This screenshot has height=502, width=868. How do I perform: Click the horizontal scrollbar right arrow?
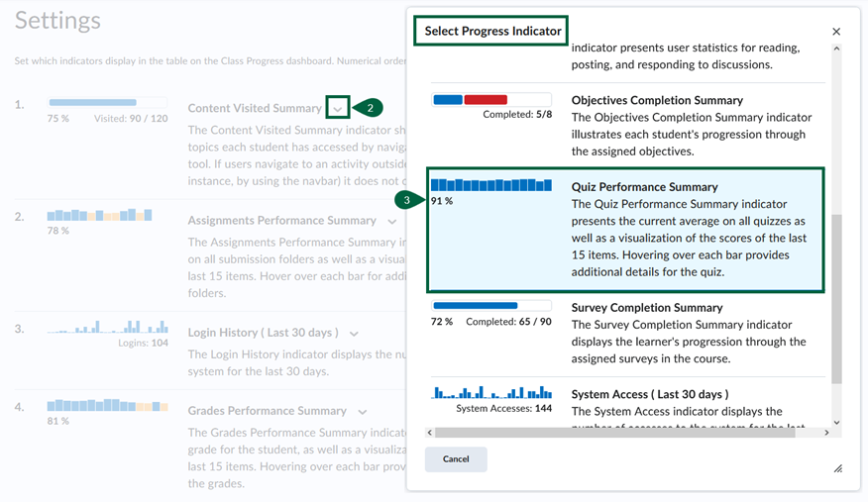(826, 433)
